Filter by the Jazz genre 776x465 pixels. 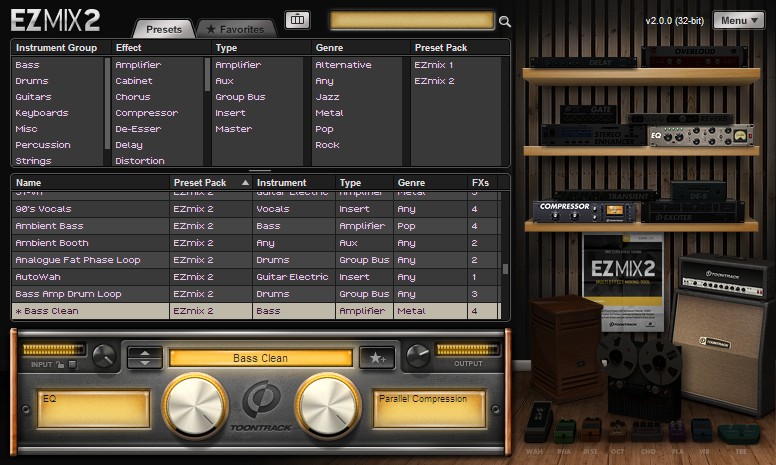click(327, 97)
